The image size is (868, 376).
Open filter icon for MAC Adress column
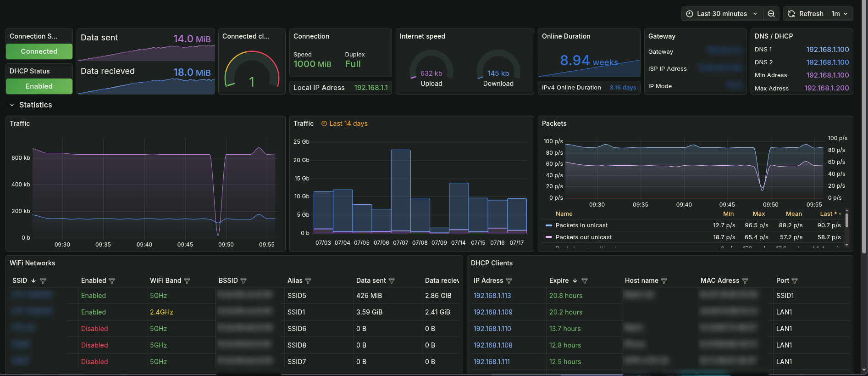point(745,281)
